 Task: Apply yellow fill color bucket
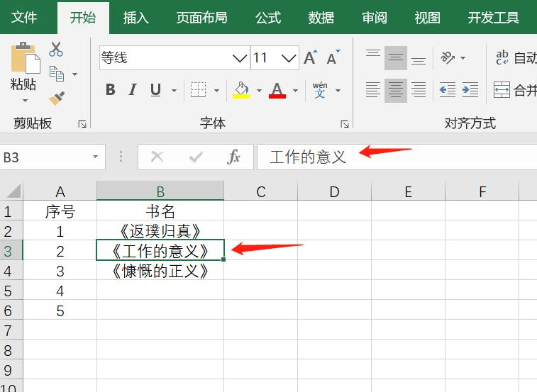coord(241,90)
